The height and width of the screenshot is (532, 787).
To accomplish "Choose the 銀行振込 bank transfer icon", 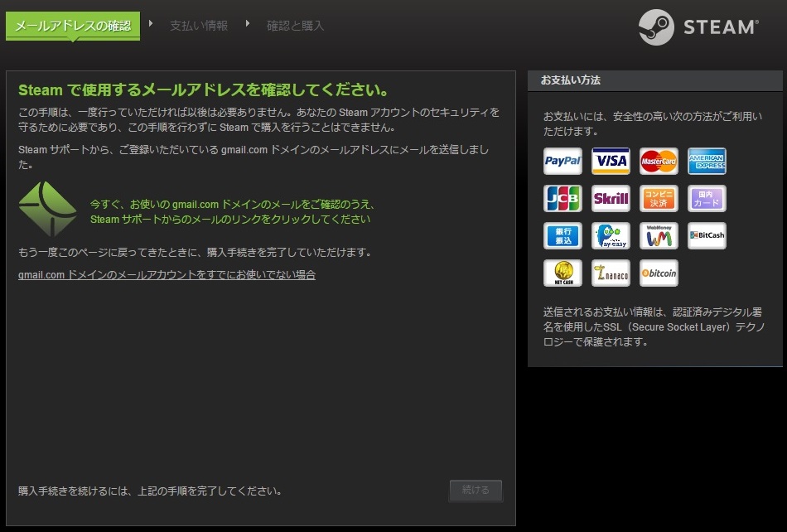I will pyautogui.click(x=562, y=235).
